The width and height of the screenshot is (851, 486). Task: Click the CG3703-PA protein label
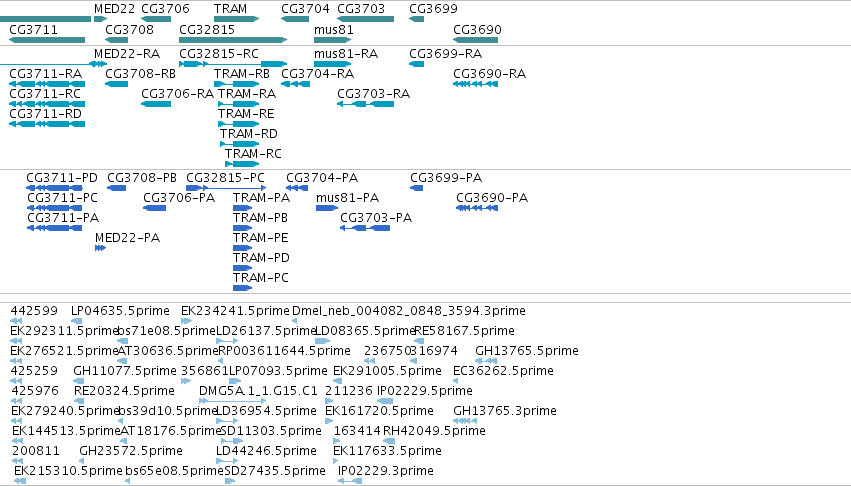pos(376,218)
